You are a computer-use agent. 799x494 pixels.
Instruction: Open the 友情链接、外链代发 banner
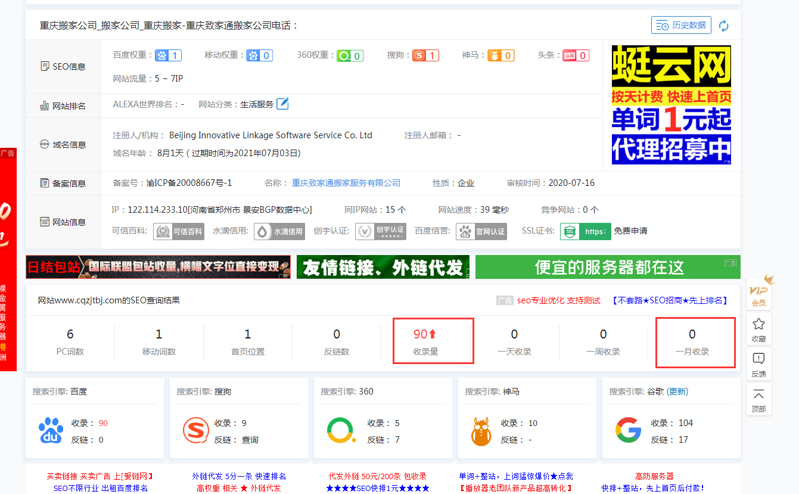pyautogui.click(x=383, y=267)
